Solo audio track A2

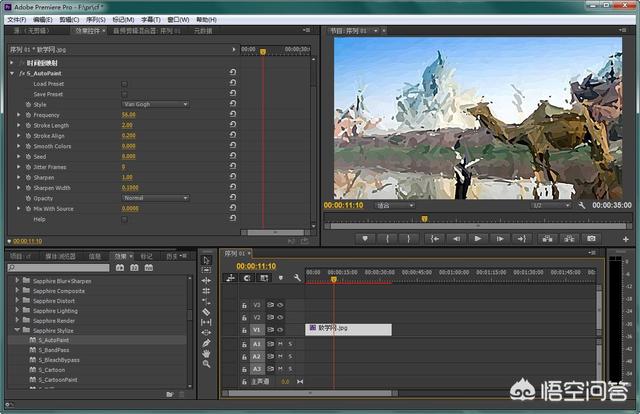[290, 357]
